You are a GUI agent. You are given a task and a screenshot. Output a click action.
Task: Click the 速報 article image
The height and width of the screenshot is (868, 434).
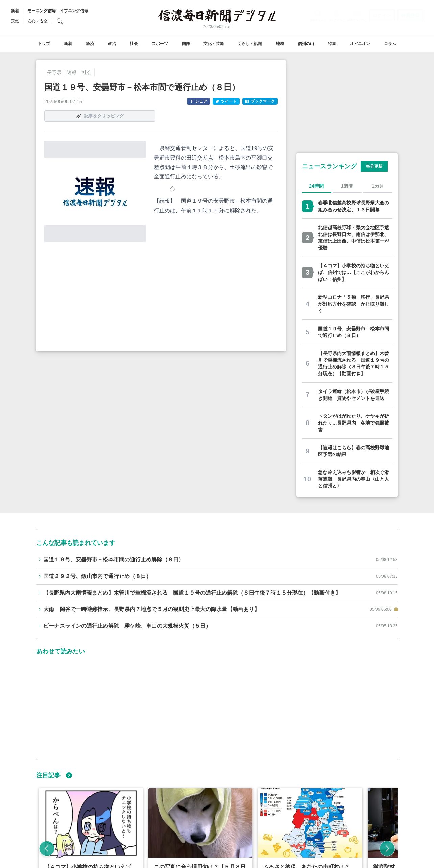click(x=95, y=192)
